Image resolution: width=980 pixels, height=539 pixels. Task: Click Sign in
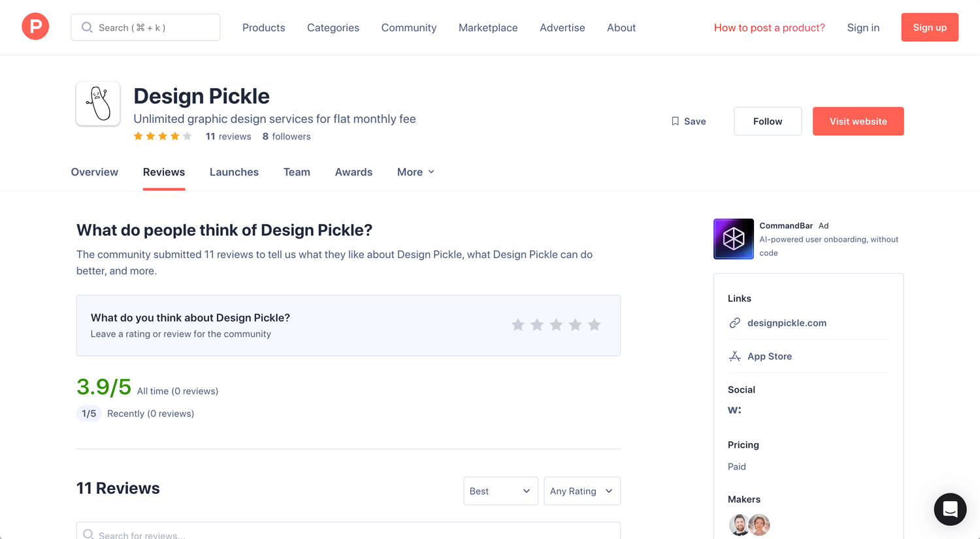point(863,27)
